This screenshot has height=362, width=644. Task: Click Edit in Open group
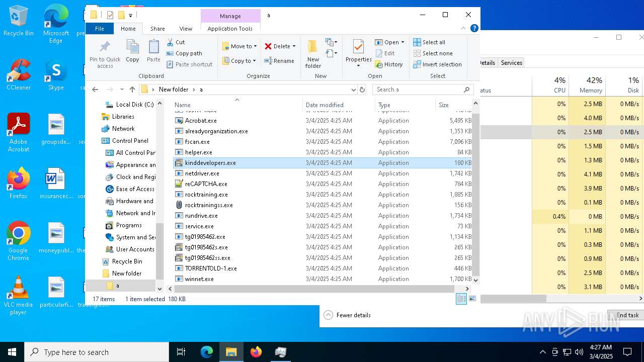pyautogui.click(x=385, y=53)
